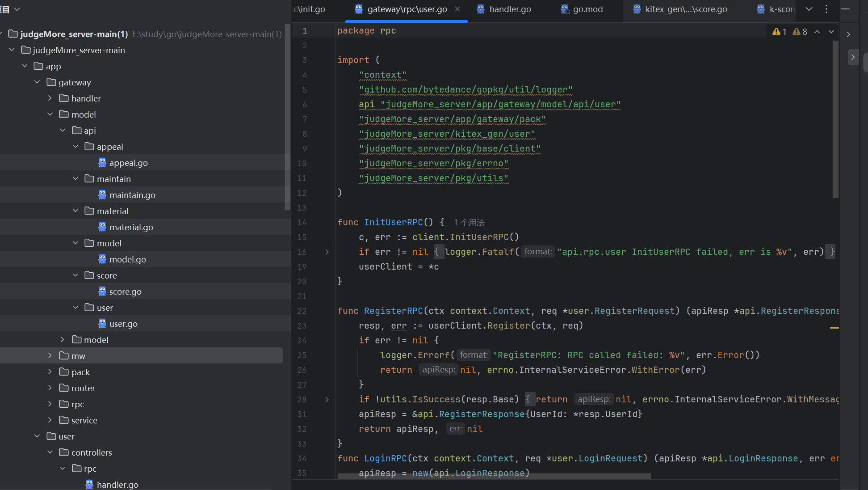
Task: Open editor tab options three-dot menu
Action: 826,9
